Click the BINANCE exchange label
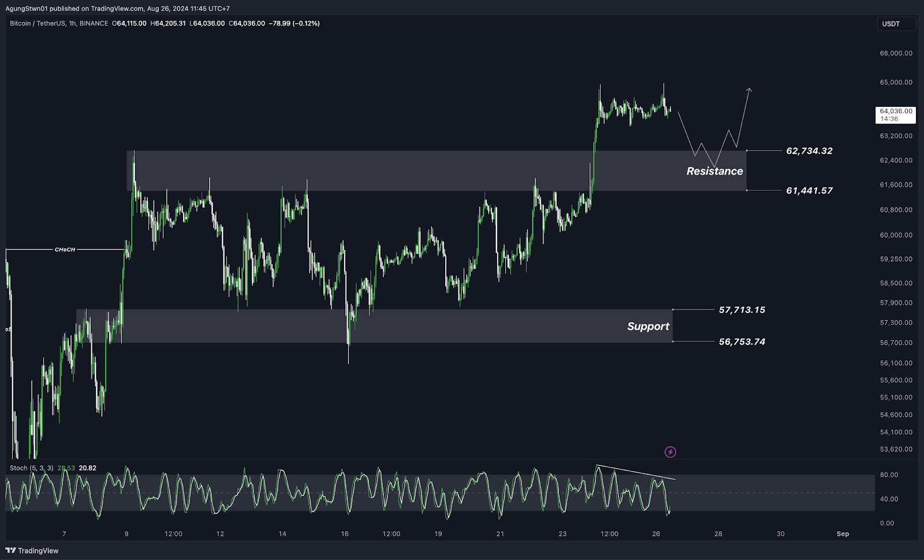The height and width of the screenshot is (560, 924). 94,24
